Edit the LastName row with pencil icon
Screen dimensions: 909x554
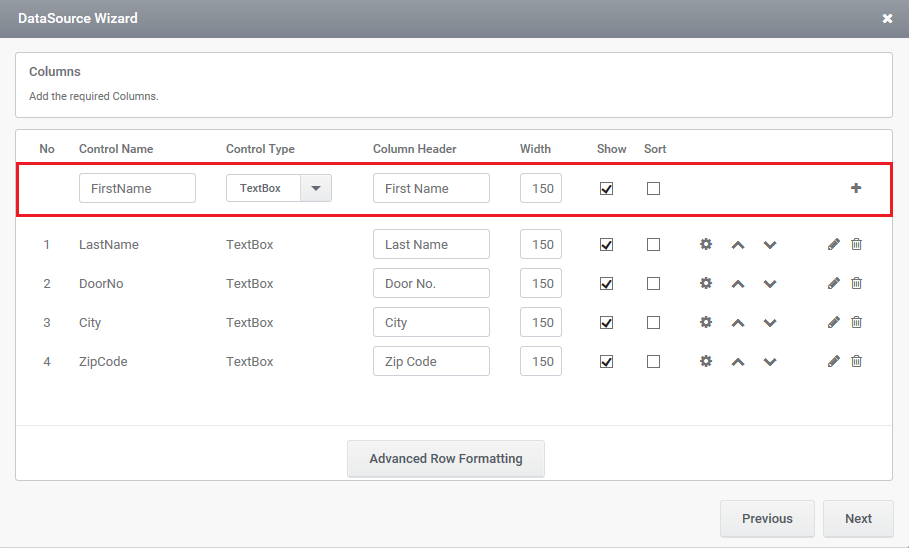point(834,244)
